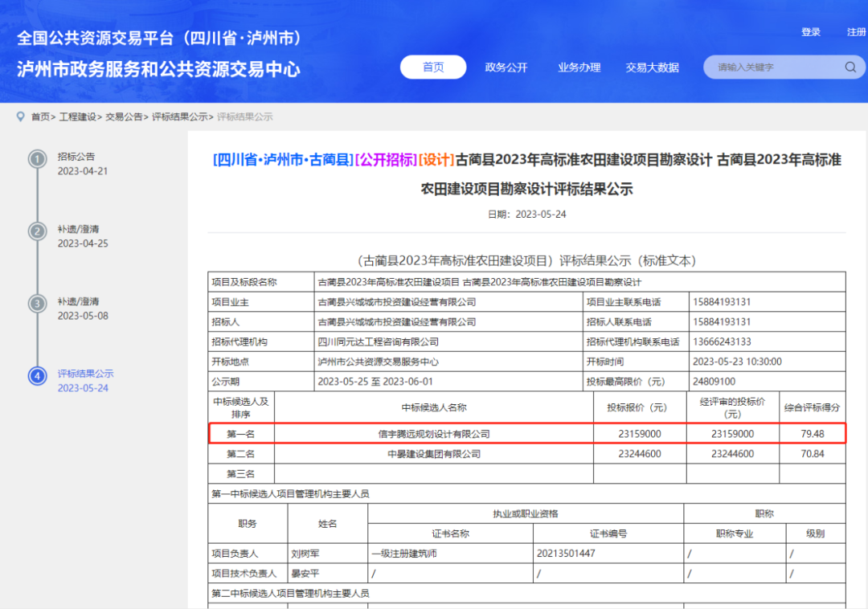Open the 交易大数据 section
The image size is (868, 609).
point(652,67)
